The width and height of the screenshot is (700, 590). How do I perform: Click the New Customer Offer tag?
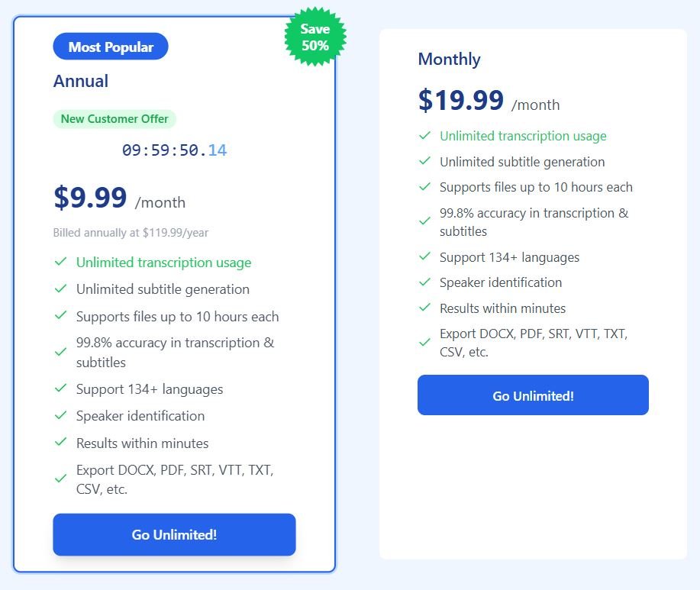point(115,119)
